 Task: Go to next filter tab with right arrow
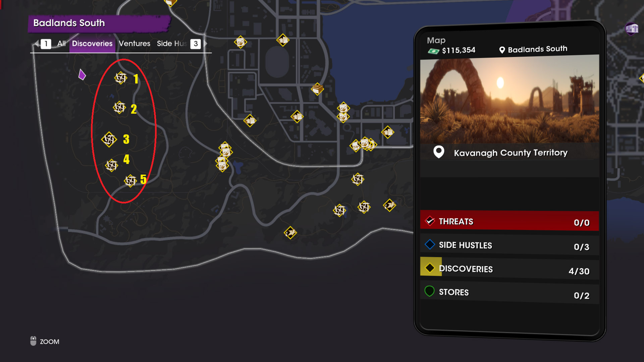pyautogui.click(x=205, y=44)
